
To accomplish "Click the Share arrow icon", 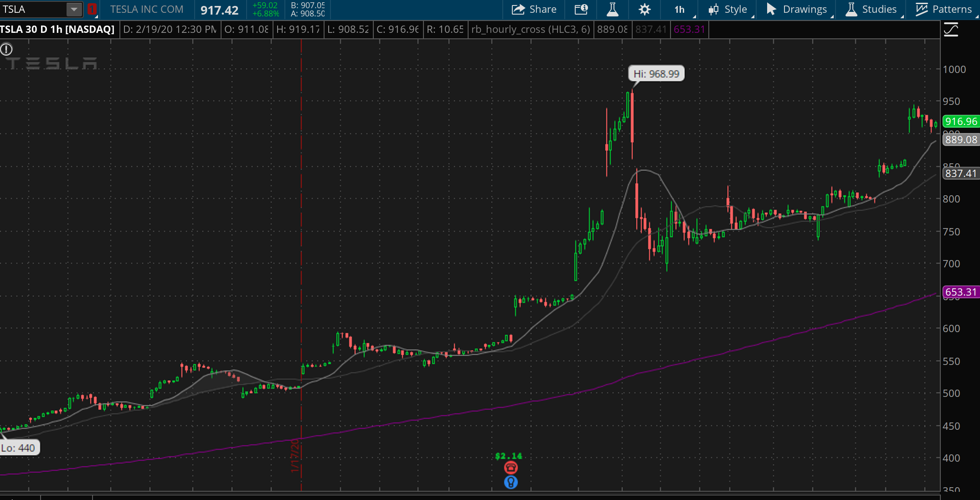I will 518,9.
